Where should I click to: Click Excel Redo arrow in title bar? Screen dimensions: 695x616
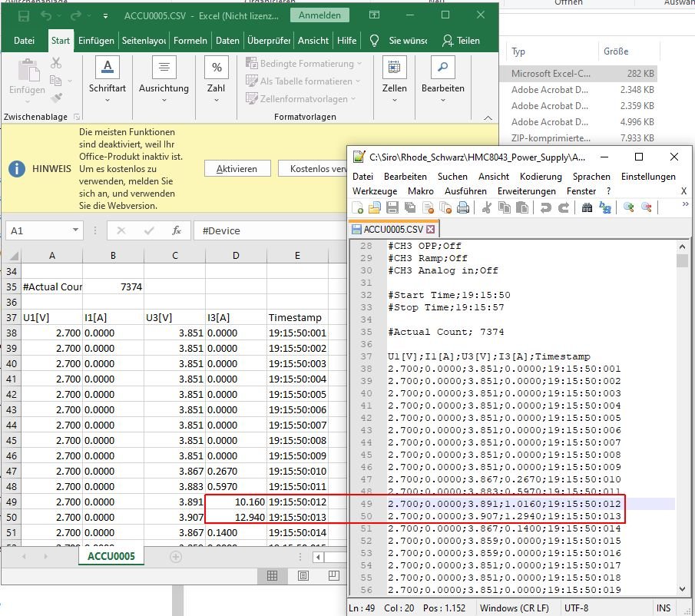[76, 16]
